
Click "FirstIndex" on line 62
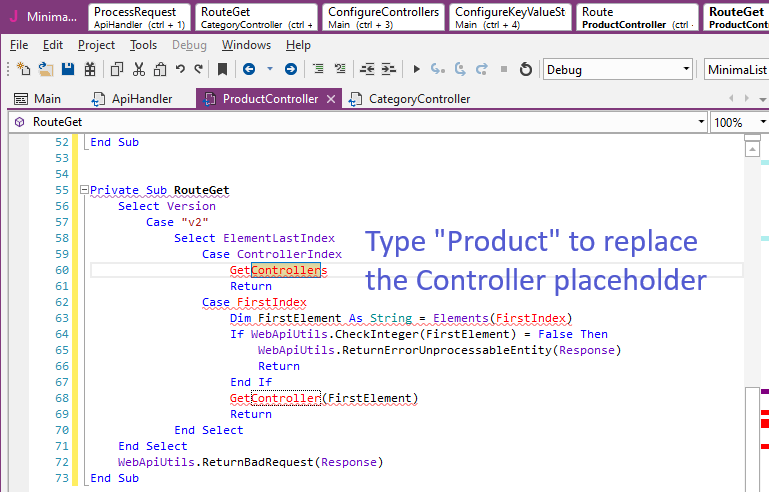click(272, 302)
